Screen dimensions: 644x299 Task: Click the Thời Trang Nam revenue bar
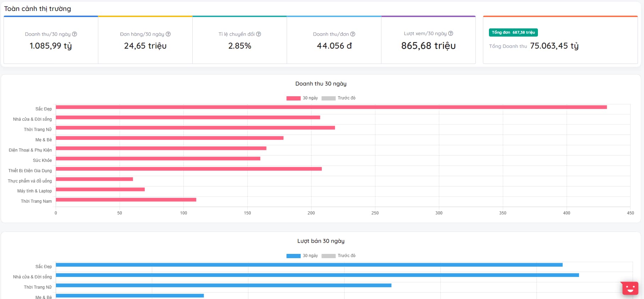click(x=126, y=200)
